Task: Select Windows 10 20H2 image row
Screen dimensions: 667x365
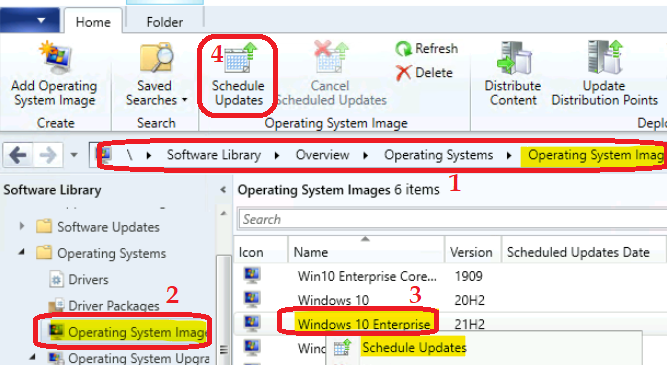Action: [450, 300]
